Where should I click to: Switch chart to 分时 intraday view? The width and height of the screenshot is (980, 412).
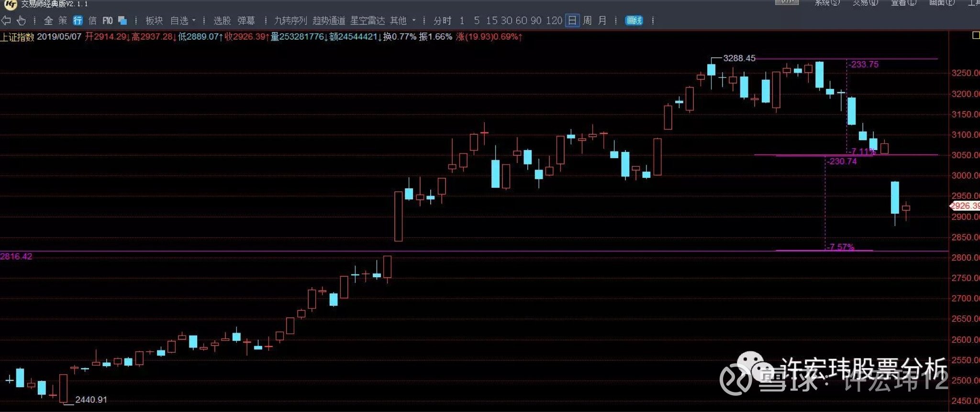(443, 21)
